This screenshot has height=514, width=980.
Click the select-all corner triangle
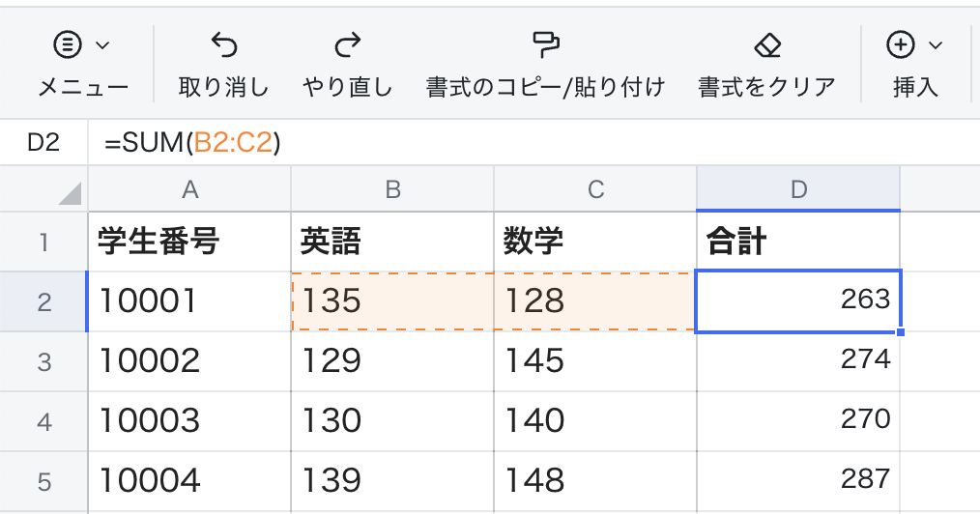70,194
